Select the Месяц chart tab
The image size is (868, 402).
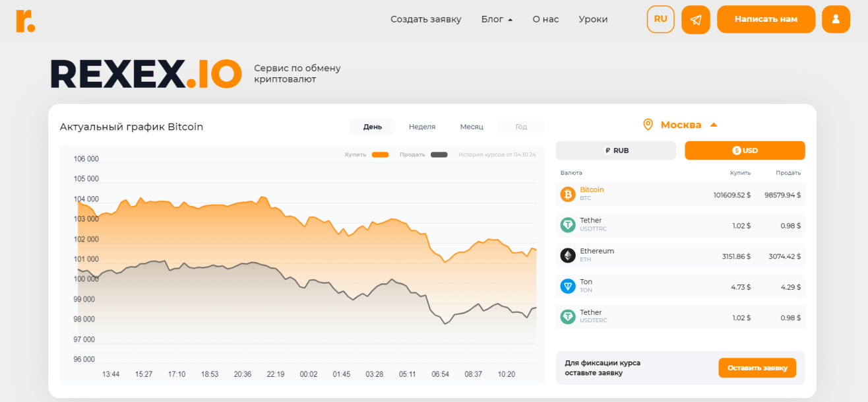click(472, 127)
